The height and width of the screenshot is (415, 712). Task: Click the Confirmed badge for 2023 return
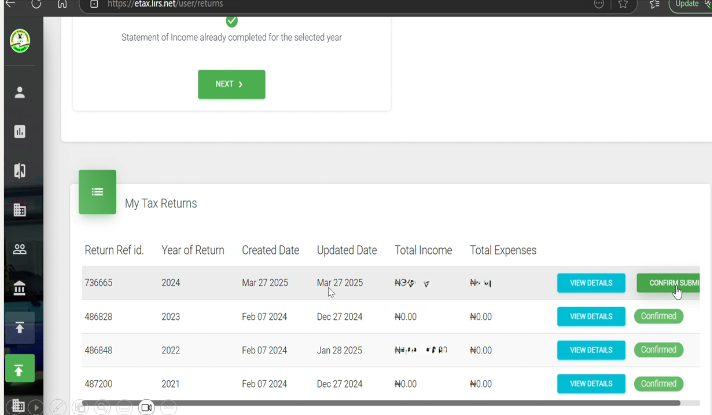pyautogui.click(x=658, y=316)
